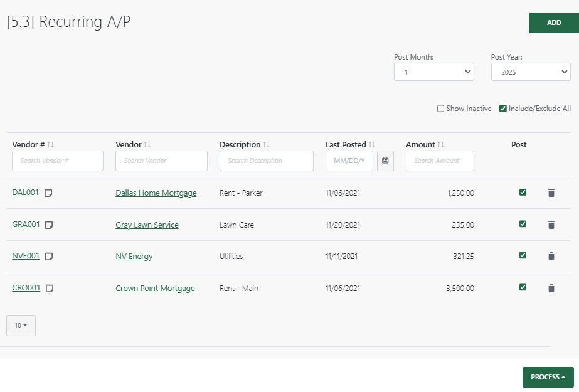Copy the NVE001 vendor number
This screenshot has height=392, width=579.
[49, 257]
